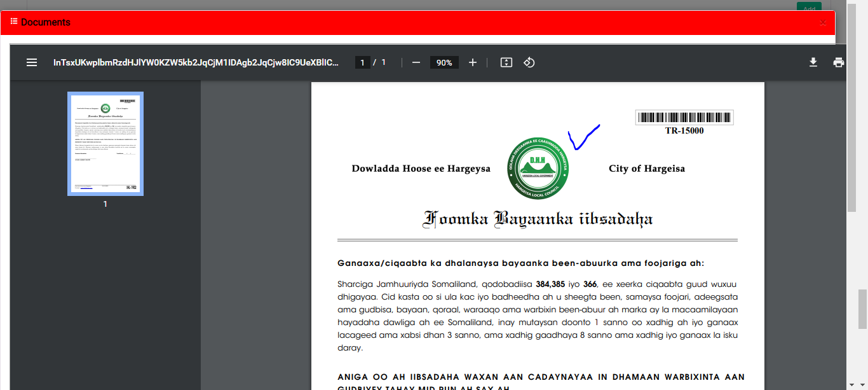Click the 'Foomka Bayaanka iibsadaha' heading
The image size is (868, 390).
coord(538,219)
